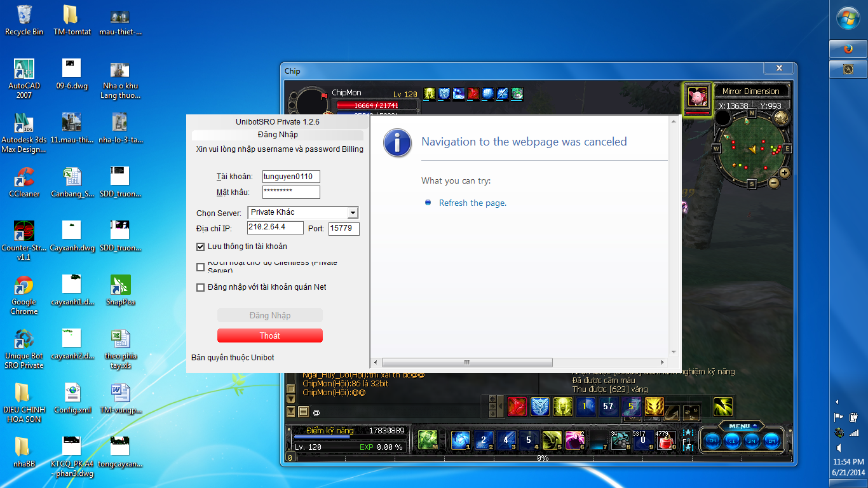Image resolution: width=868 pixels, height=488 pixels.
Task: Click the system tray volume icon
Action: (x=838, y=447)
